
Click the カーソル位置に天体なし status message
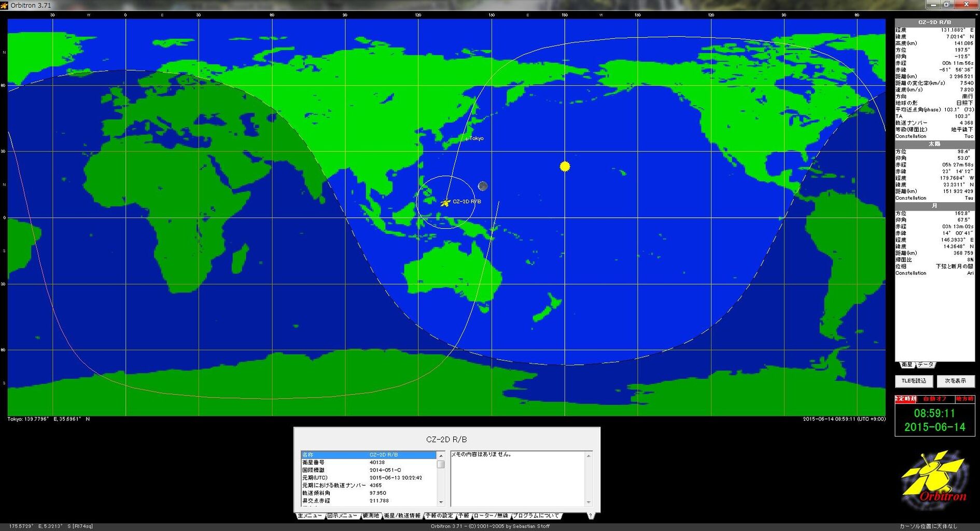click(929, 526)
